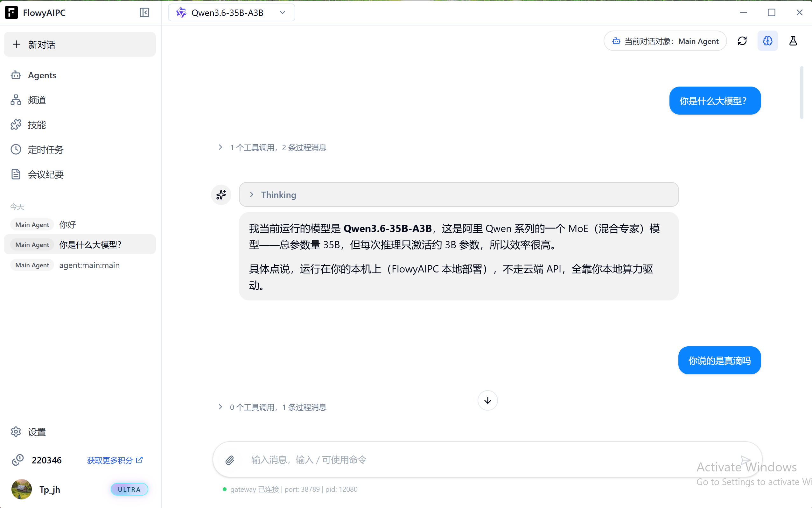This screenshot has width=812, height=508.
Task: Collapse the sidebar panel
Action: 144,13
